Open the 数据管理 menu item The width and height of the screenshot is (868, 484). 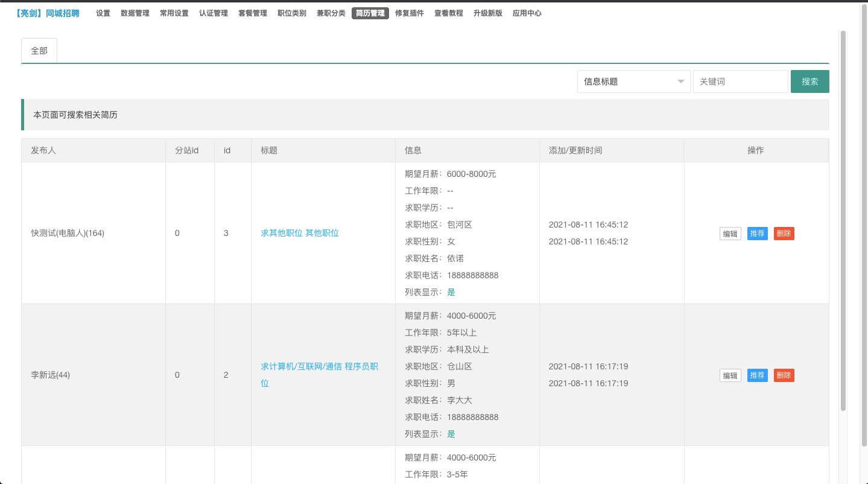[135, 13]
